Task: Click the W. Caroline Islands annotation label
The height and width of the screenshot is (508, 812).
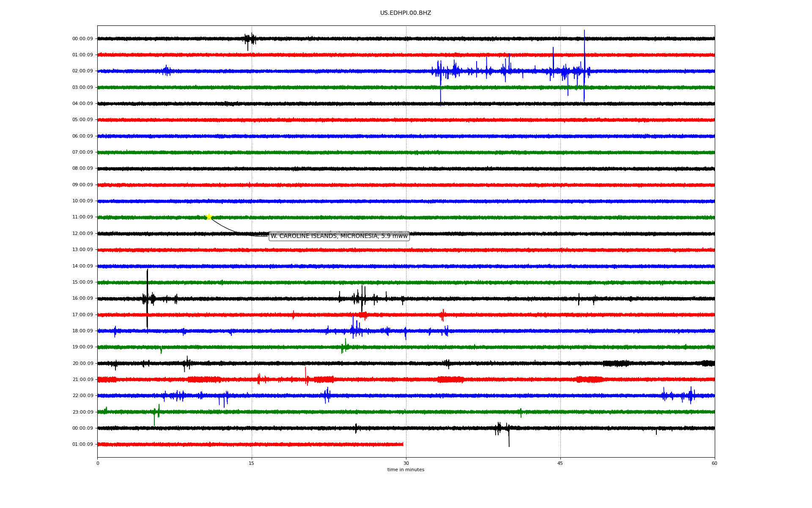Action: click(339, 236)
